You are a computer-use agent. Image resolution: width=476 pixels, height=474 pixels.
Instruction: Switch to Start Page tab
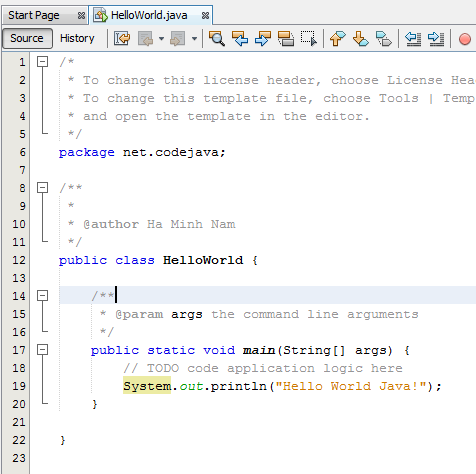pyautogui.click(x=34, y=15)
